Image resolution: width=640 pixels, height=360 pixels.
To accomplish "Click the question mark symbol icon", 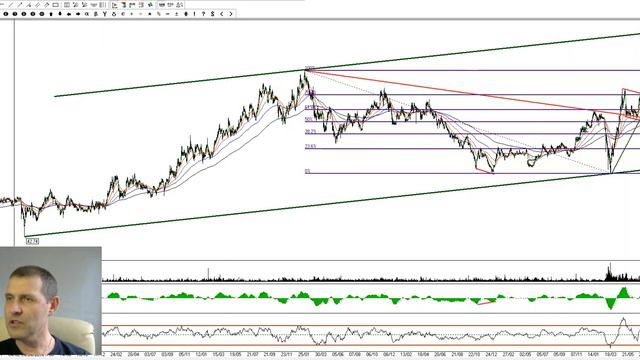I will pos(203,14).
